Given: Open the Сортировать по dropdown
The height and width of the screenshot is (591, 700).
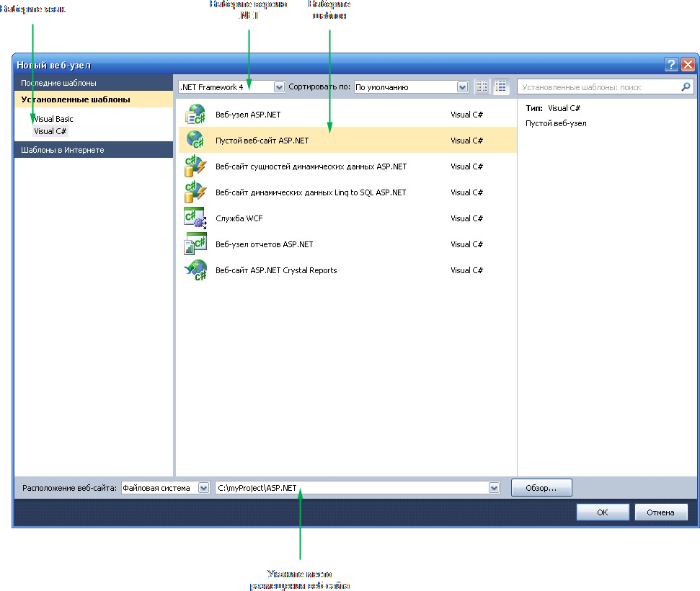Looking at the screenshot, I should (x=462, y=87).
